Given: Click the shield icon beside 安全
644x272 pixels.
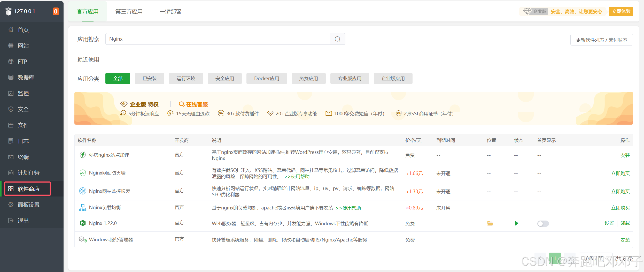Looking at the screenshot, I should click(x=11, y=109).
